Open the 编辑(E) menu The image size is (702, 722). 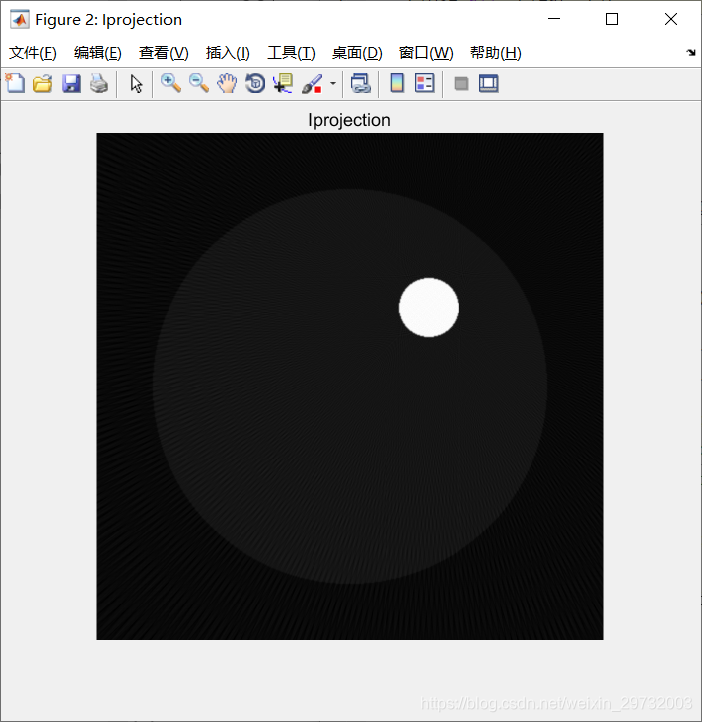98,53
